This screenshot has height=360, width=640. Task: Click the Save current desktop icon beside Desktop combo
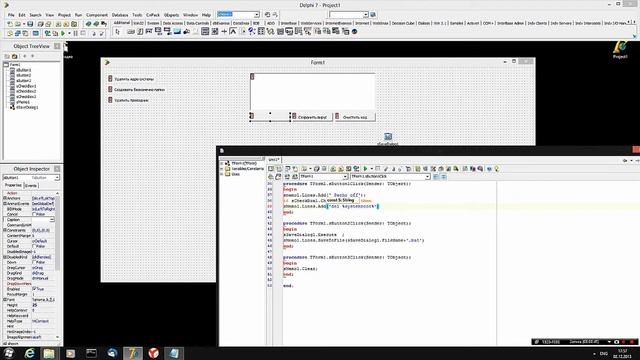(267, 15)
